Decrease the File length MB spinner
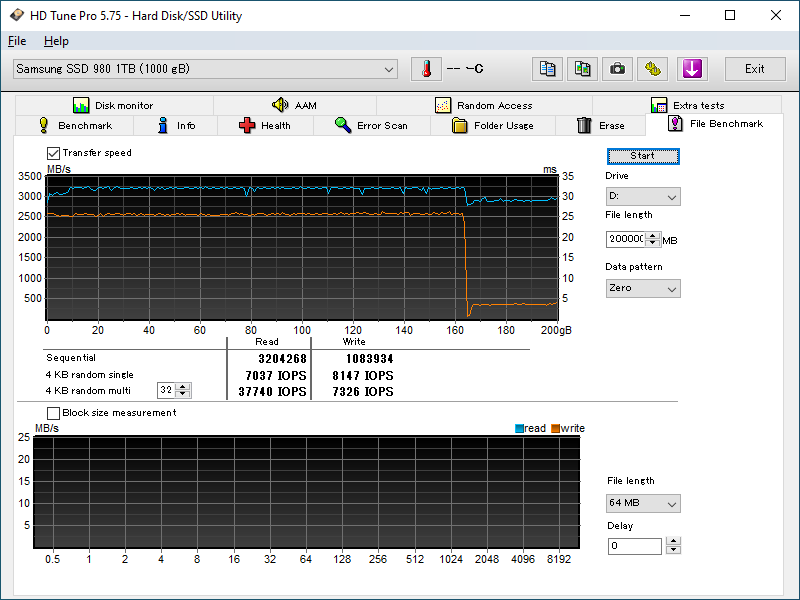This screenshot has height=600, width=800. (x=653, y=243)
